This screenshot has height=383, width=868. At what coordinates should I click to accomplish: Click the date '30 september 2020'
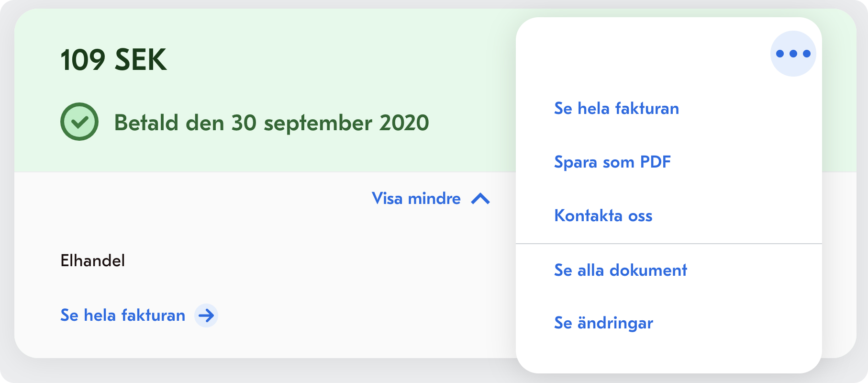[330, 123]
